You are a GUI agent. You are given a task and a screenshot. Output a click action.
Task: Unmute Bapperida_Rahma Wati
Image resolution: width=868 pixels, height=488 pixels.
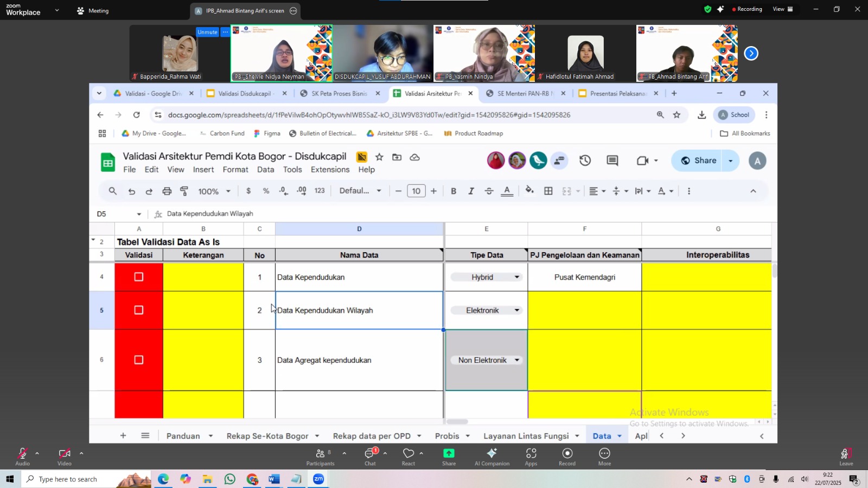[x=207, y=32]
